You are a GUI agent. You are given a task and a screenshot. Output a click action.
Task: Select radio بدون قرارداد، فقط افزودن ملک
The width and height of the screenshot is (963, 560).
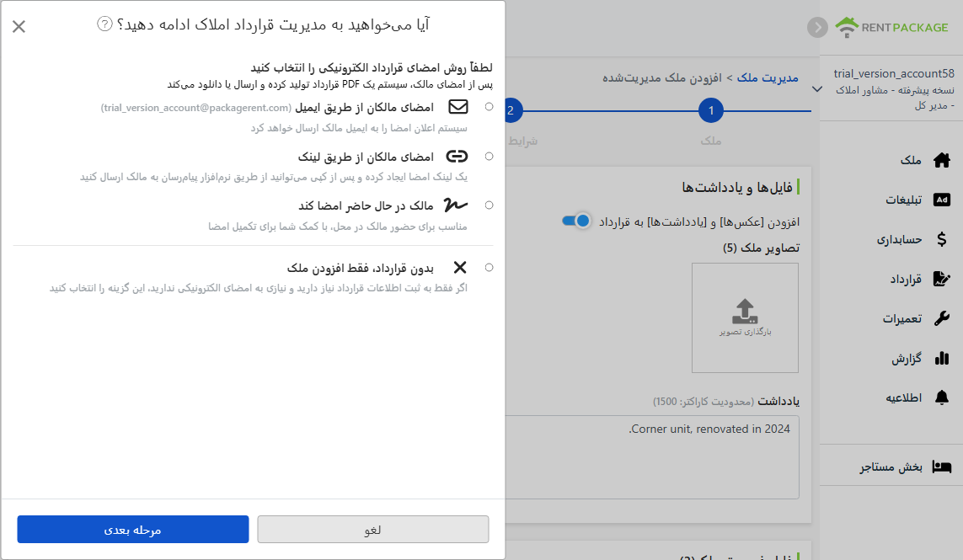tap(489, 268)
